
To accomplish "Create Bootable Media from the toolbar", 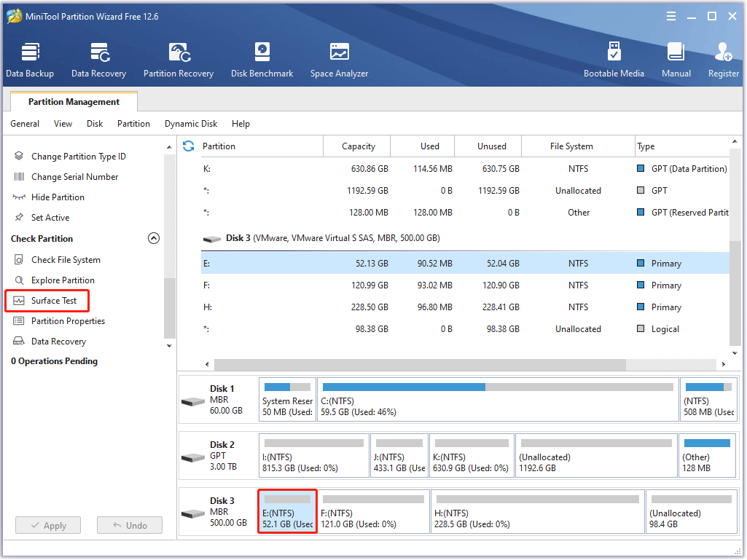I will click(x=614, y=52).
